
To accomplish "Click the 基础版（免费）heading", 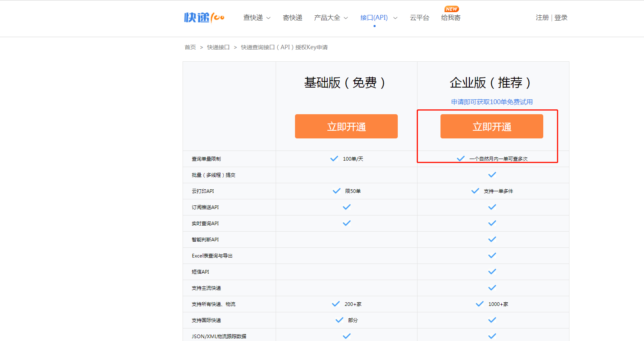I will [x=346, y=83].
